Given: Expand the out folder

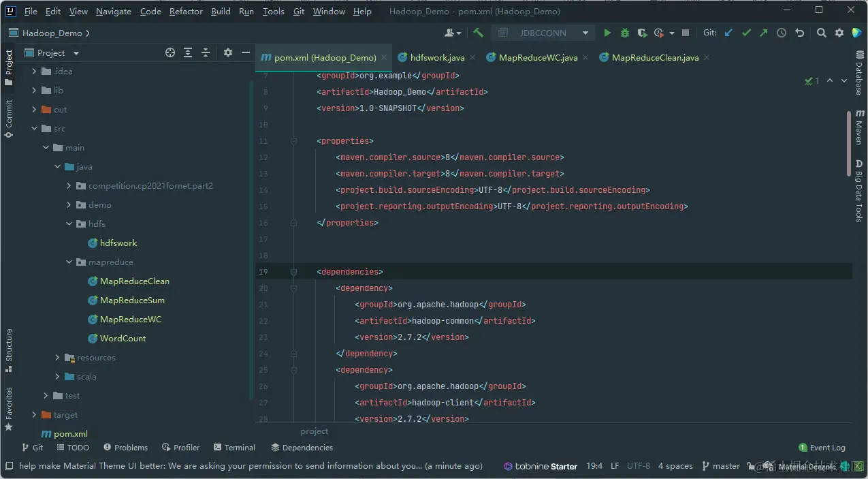Looking at the screenshot, I should pyautogui.click(x=34, y=110).
